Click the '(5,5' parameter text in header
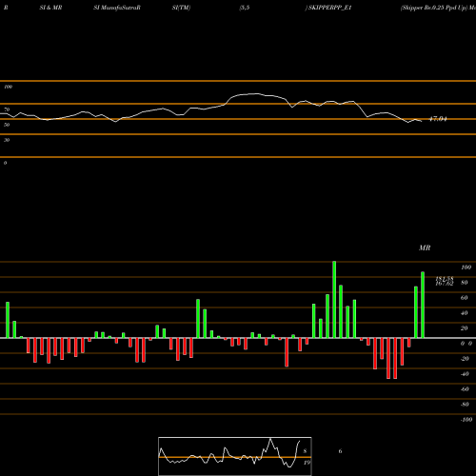The width and height of the screenshot is (476, 476). pyautogui.click(x=245, y=8)
